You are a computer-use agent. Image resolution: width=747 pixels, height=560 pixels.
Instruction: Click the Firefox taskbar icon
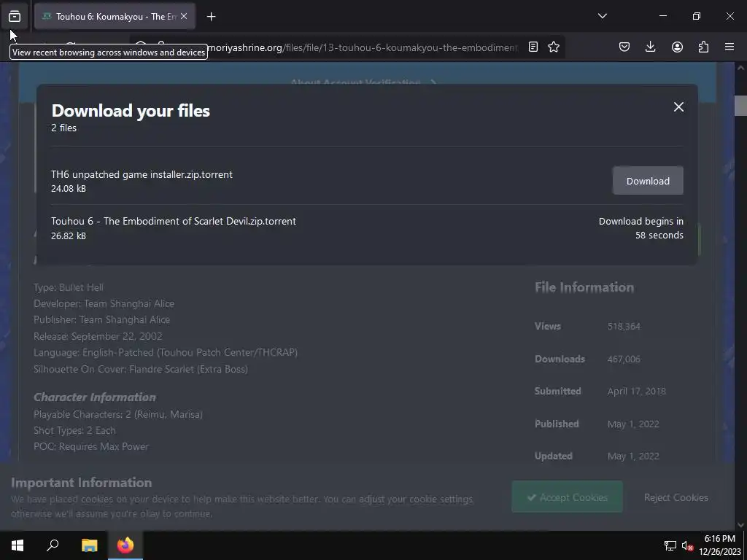click(x=125, y=545)
